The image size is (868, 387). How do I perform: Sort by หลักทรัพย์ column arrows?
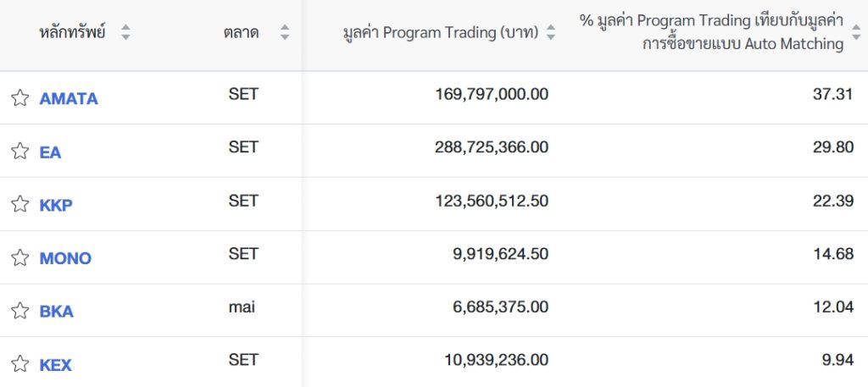[125, 32]
